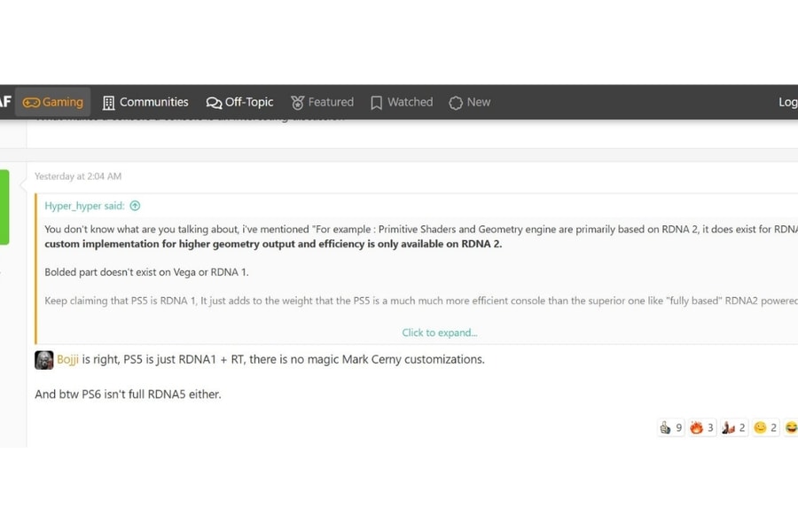Viewport: 798px width, 532px height.
Task: Click the Watched bookmark icon
Action: (377, 103)
